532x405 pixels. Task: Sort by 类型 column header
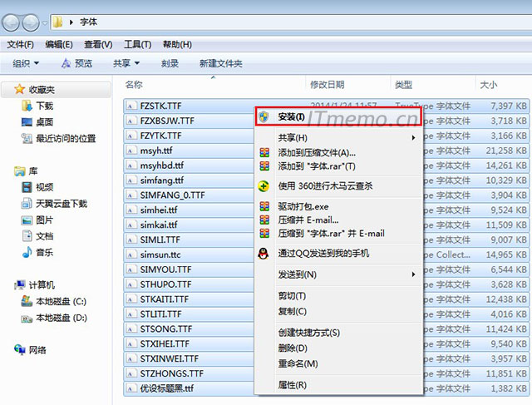pos(404,85)
